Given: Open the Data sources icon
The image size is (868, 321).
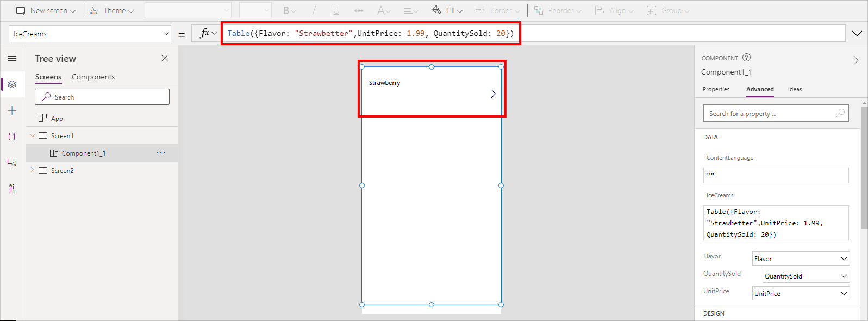Looking at the screenshot, I should click(x=12, y=137).
